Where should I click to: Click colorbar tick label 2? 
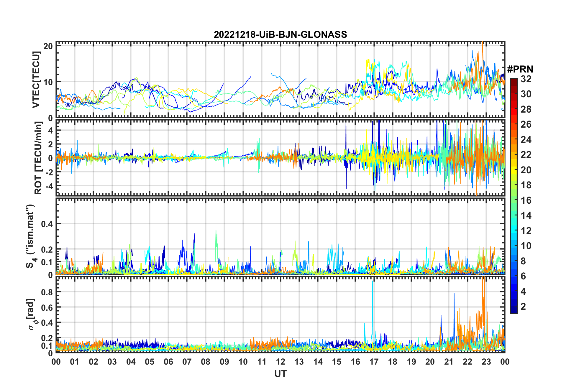click(523, 307)
